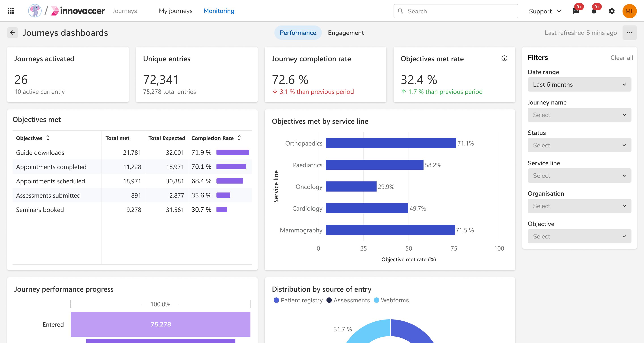Show Objectives met rate info tooltip
This screenshot has width=644, height=343.
pos(504,59)
